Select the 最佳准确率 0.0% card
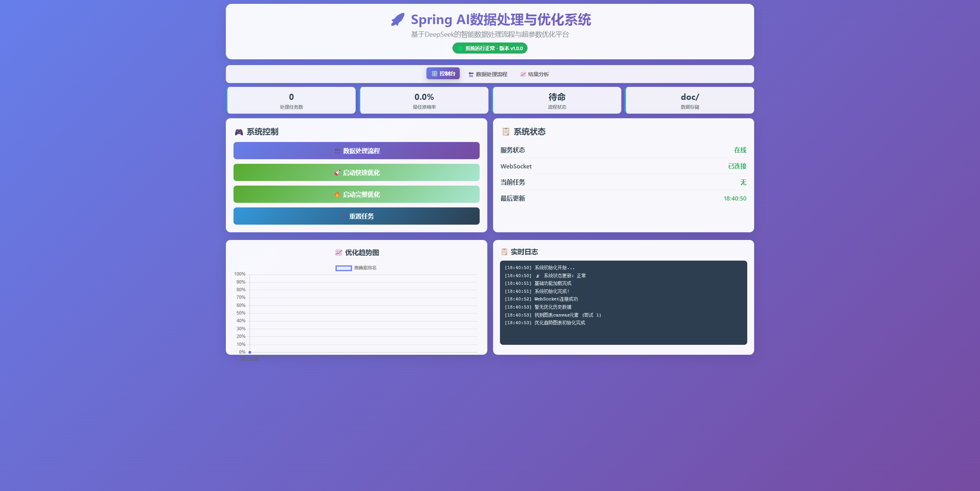The image size is (980, 491). pos(424,100)
